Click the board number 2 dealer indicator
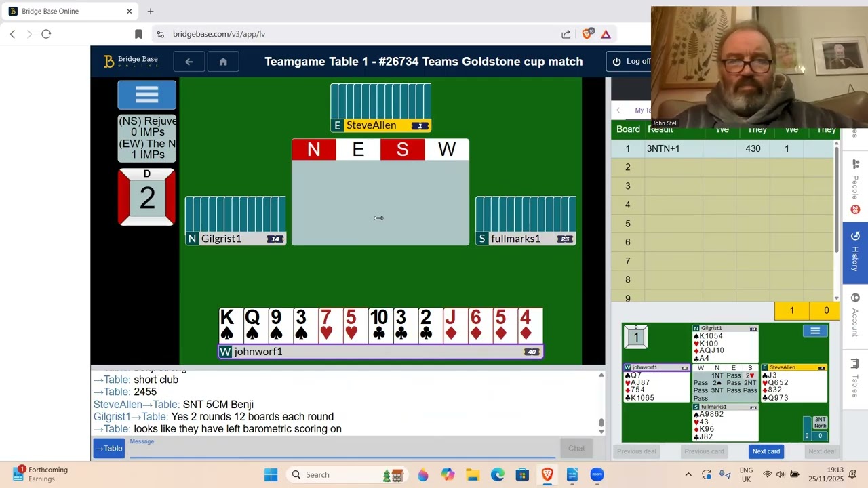868x488 pixels. (x=146, y=197)
